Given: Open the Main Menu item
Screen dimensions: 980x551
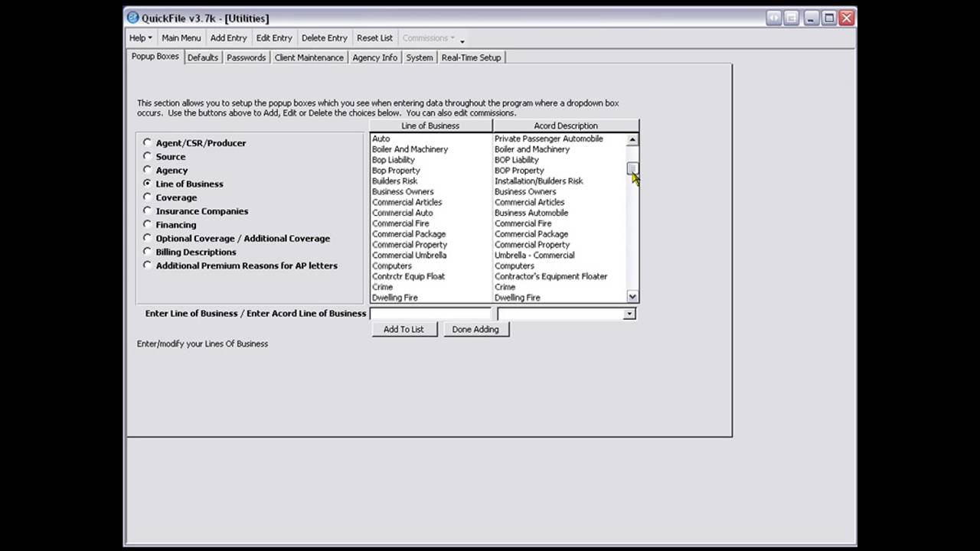Looking at the screenshot, I should click(181, 37).
